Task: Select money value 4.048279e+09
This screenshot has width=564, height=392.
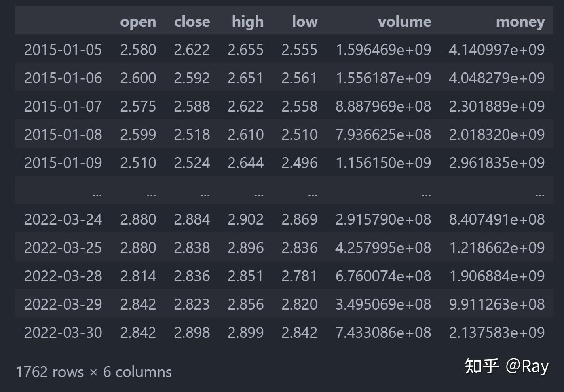Action: (496, 78)
